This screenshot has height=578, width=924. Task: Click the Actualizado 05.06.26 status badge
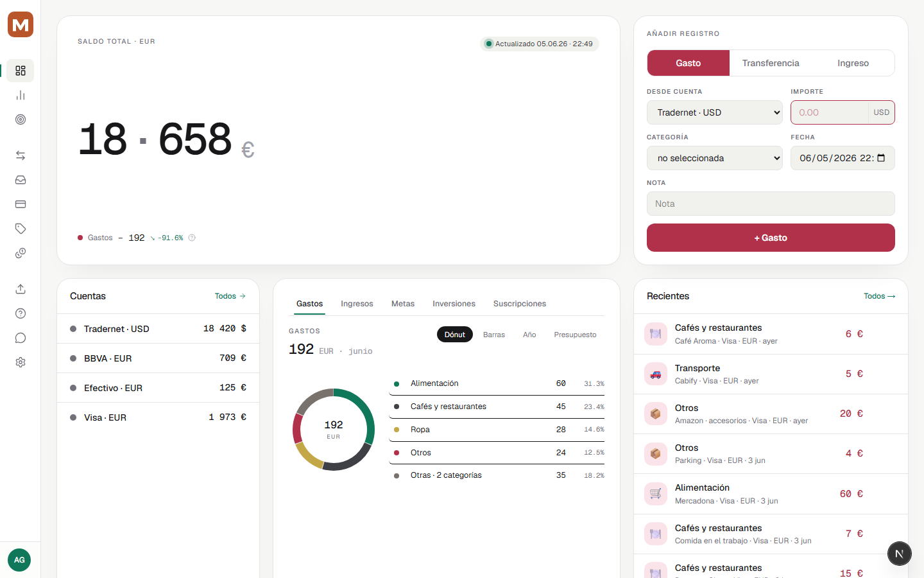540,44
